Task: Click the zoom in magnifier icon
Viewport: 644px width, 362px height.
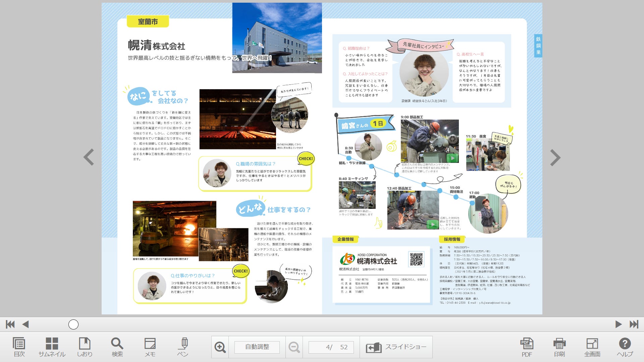Action: 220,347
